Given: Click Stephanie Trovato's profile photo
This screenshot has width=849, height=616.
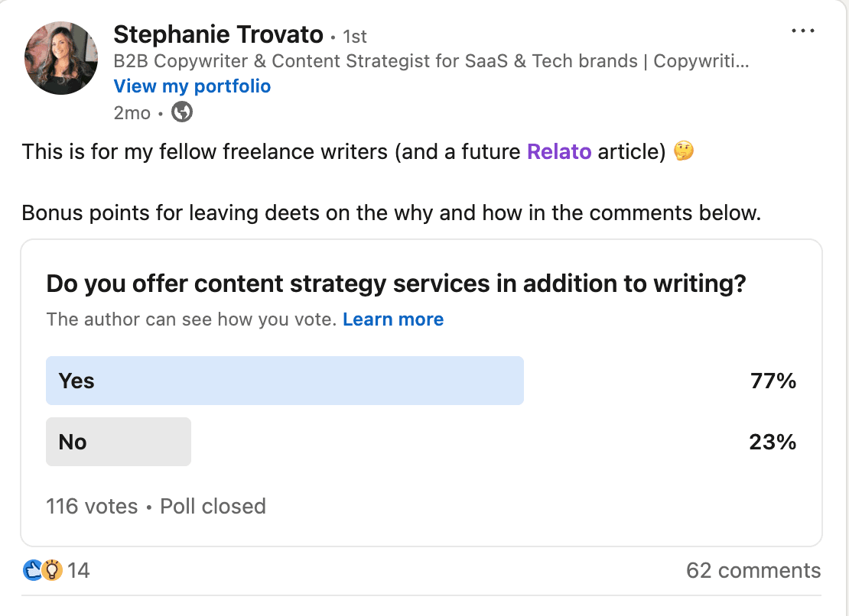Looking at the screenshot, I should point(61,58).
